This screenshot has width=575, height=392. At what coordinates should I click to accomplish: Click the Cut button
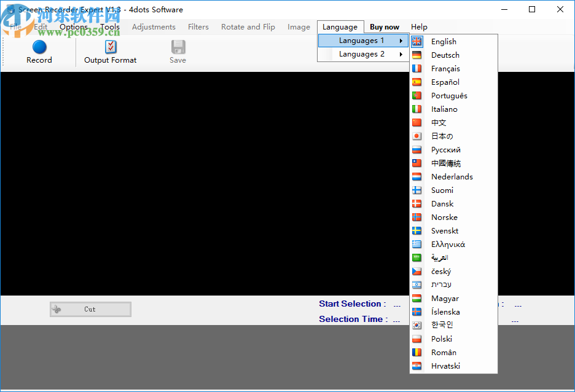pos(90,310)
